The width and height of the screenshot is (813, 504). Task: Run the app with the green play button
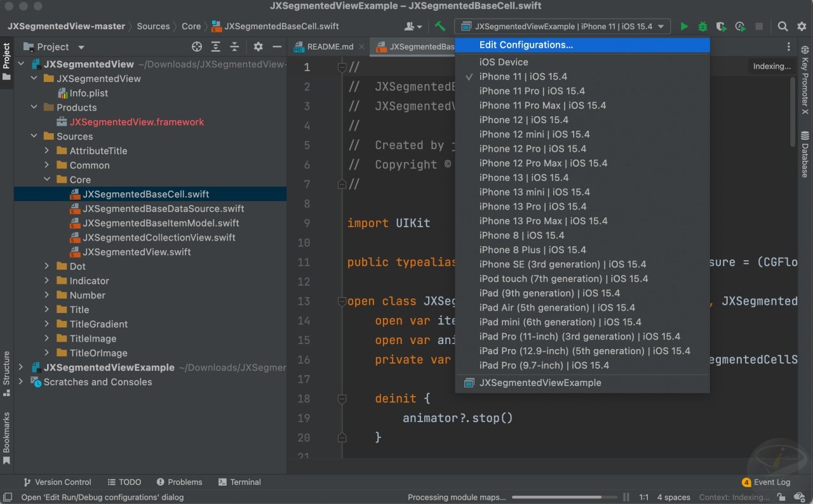(x=683, y=26)
